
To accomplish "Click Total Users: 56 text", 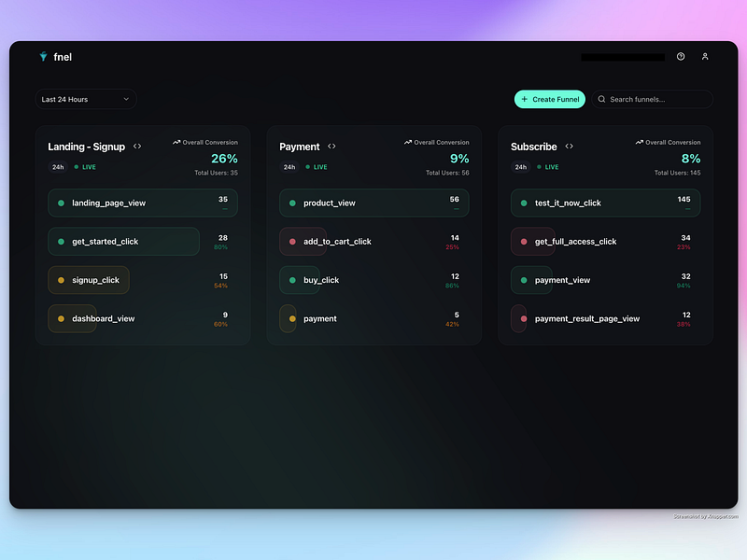I will pos(447,173).
